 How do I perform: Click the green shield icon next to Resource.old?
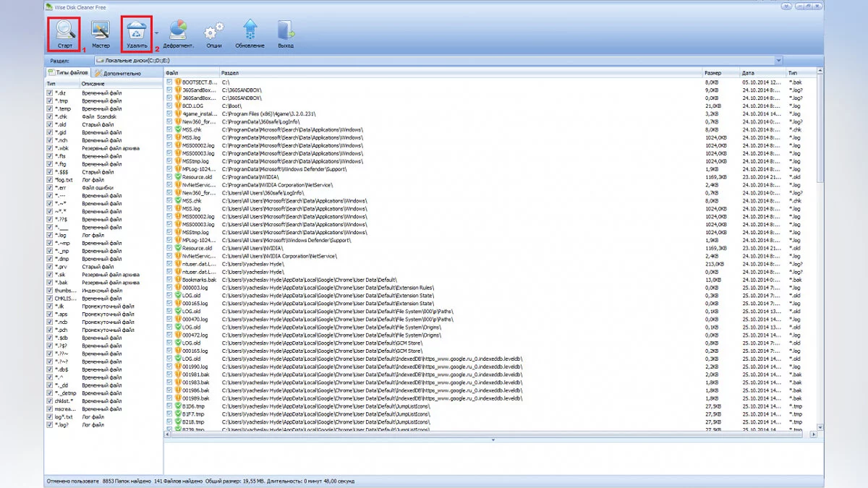click(x=178, y=176)
